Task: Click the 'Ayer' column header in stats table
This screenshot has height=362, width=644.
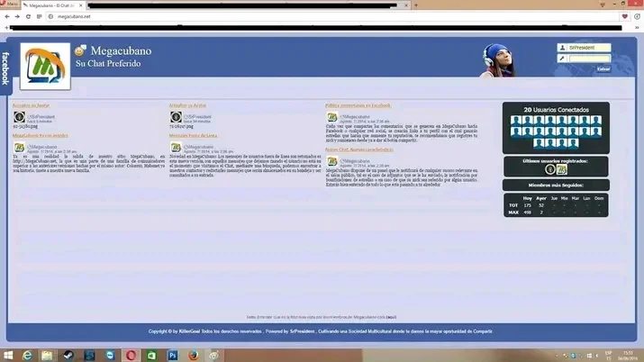Action: coord(541,198)
